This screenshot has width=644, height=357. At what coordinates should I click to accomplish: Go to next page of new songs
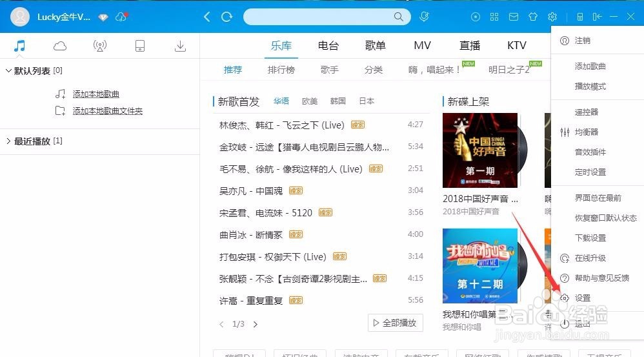[256, 324]
